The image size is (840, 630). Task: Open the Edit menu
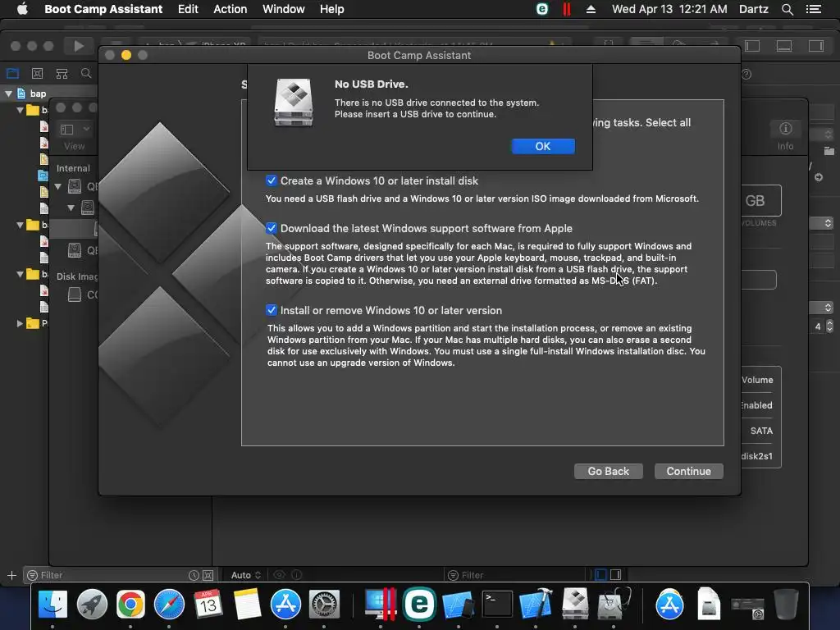188,9
